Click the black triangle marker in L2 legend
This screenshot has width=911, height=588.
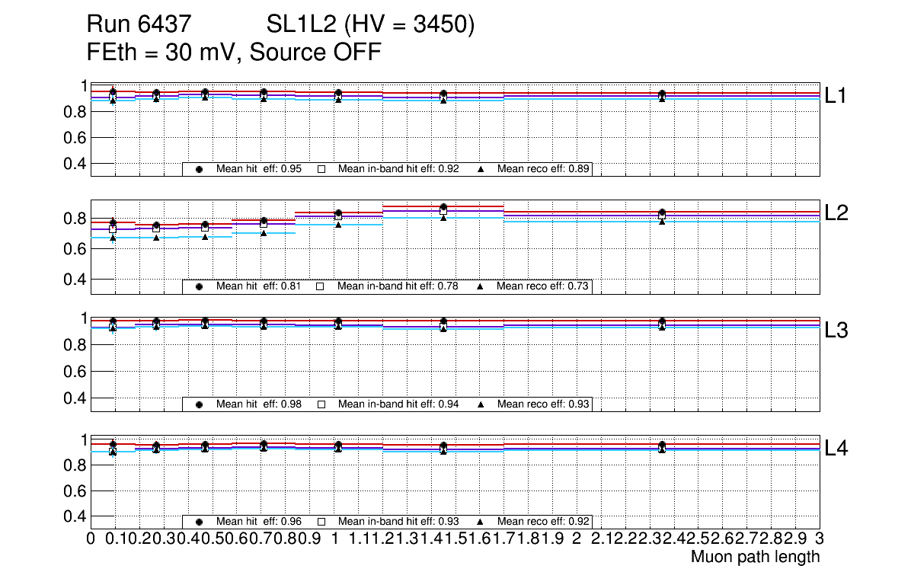pos(481,286)
